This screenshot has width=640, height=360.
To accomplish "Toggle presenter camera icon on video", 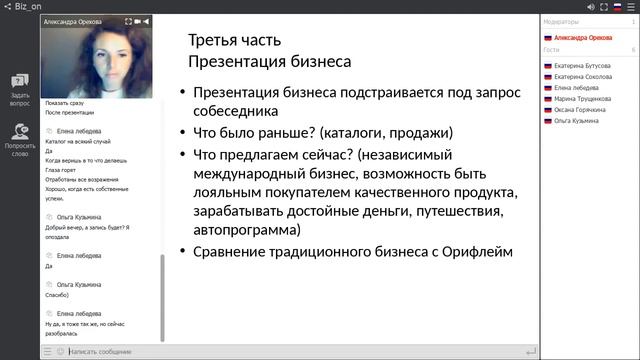I will click(138, 21).
